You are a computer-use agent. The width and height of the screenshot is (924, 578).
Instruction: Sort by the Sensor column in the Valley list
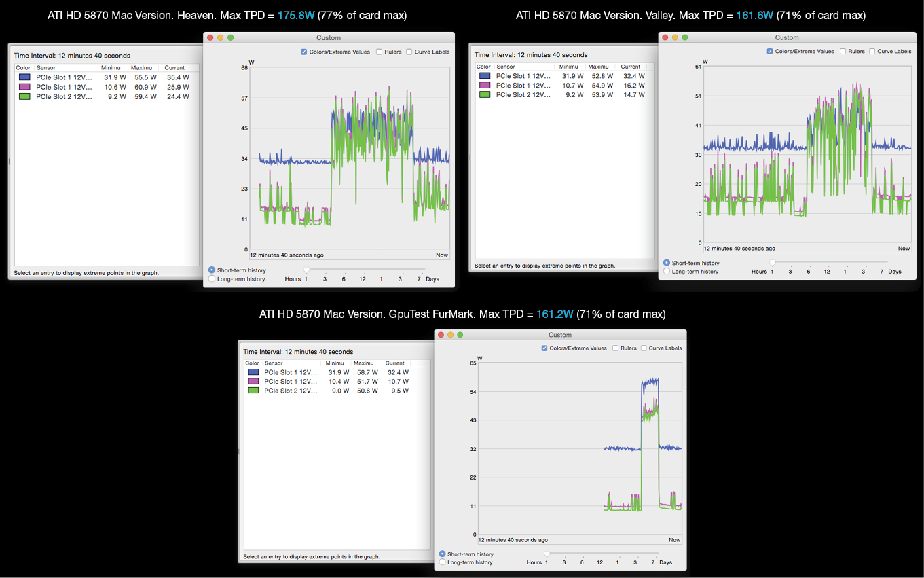tap(525, 67)
